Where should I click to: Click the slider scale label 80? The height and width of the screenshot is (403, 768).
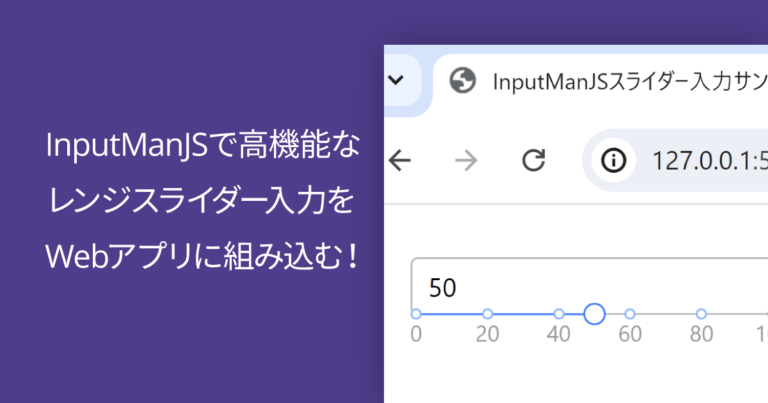click(701, 334)
